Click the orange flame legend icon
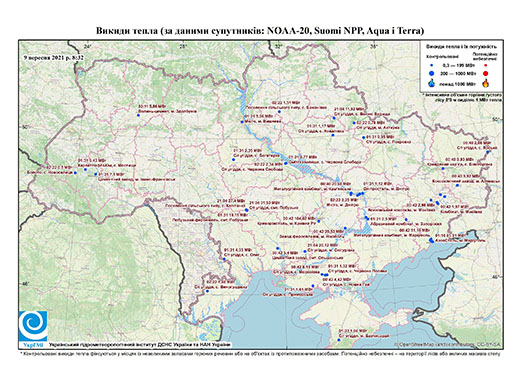520x368 pixels. pos(486,83)
